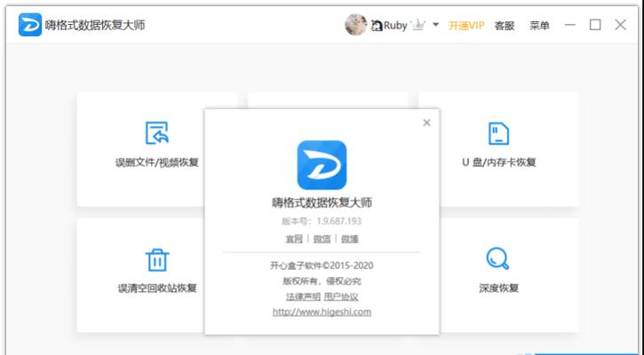Image resolution: width=644 pixels, height=355 pixels.
Task: Open the 微信 link
Action: coord(322,239)
